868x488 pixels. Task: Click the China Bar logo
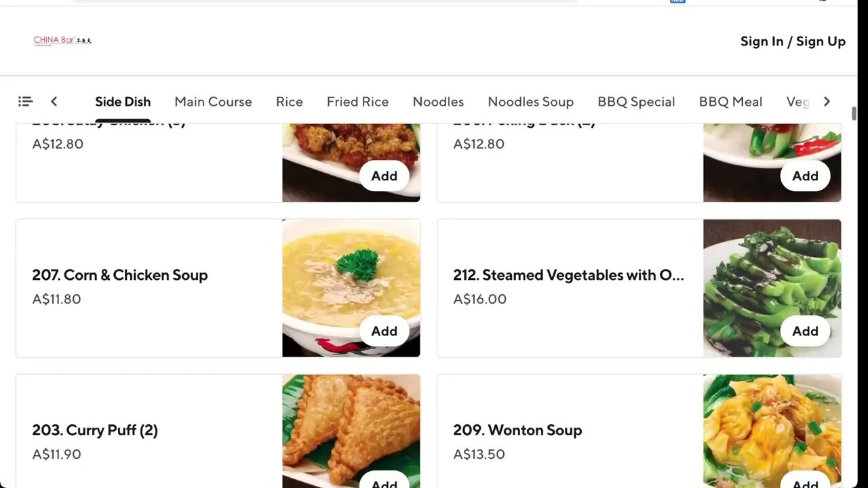tap(62, 41)
